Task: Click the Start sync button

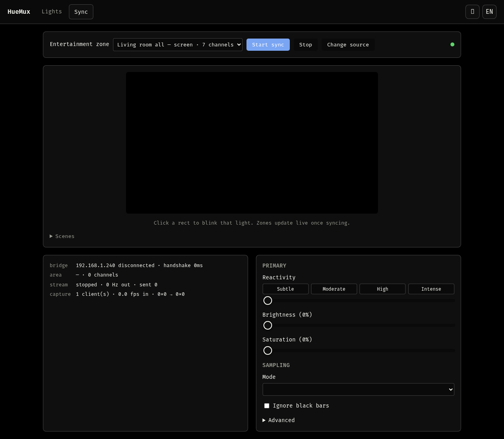Action: (x=268, y=44)
